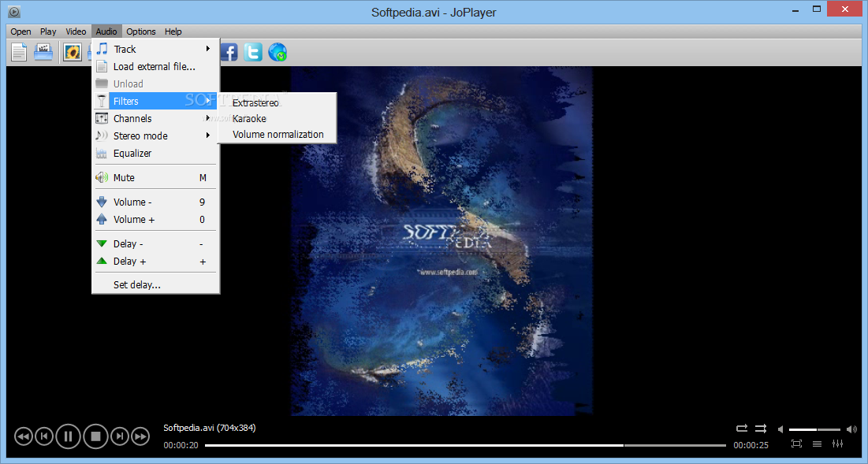Select Volume - menu entry

(x=155, y=202)
